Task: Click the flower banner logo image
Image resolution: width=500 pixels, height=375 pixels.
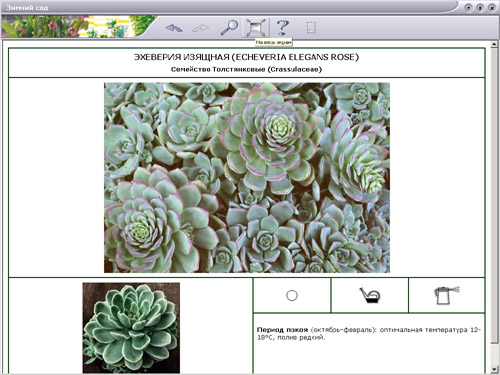Action: pos(78,26)
